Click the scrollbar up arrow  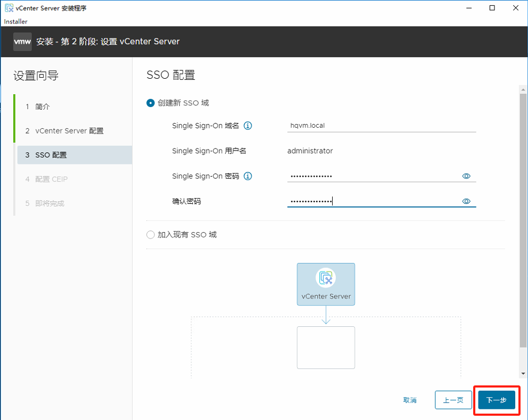tap(523, 89)
